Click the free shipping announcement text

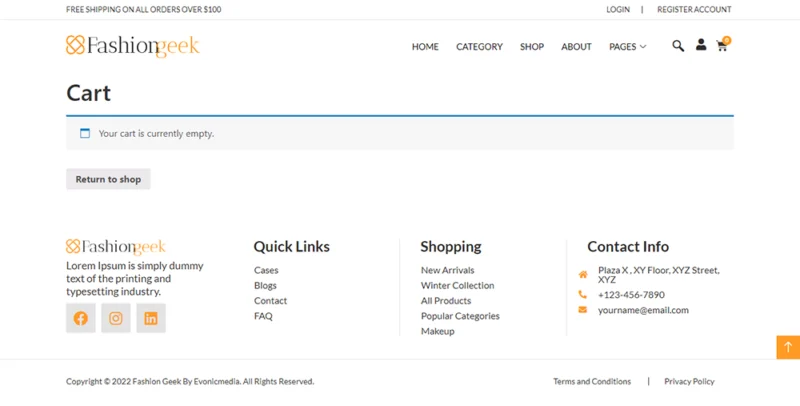pos(143,9)
